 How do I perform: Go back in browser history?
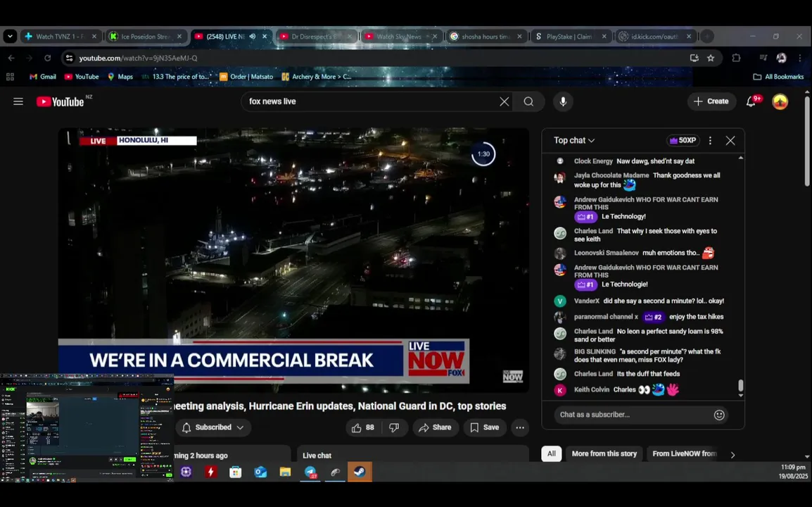[x=11, y=58]
